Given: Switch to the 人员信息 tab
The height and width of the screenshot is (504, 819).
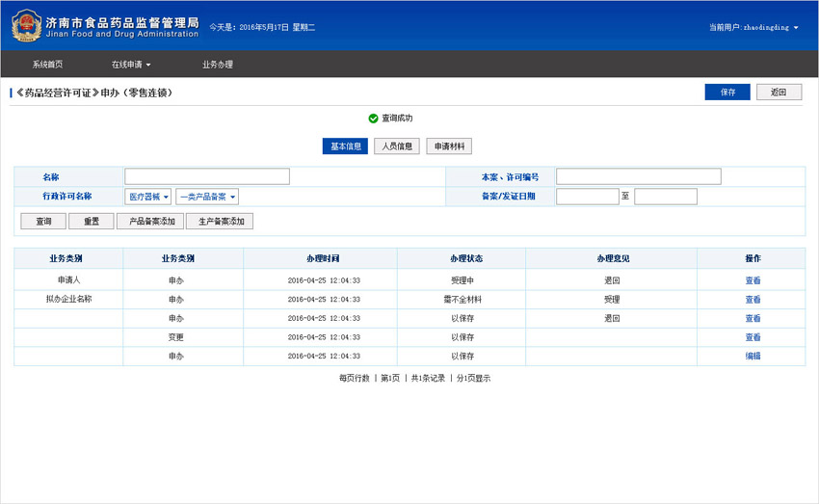Looking at the screenshot, I should coord(397,146).
